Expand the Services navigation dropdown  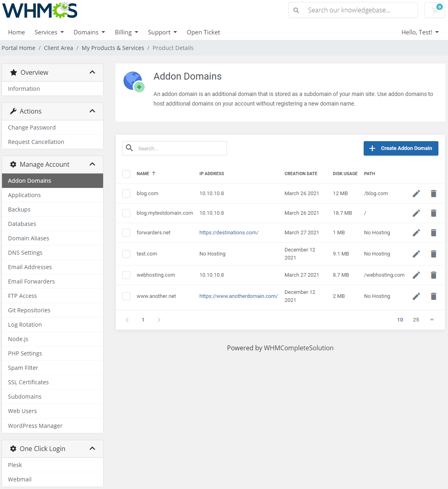[x=49, y=32]
